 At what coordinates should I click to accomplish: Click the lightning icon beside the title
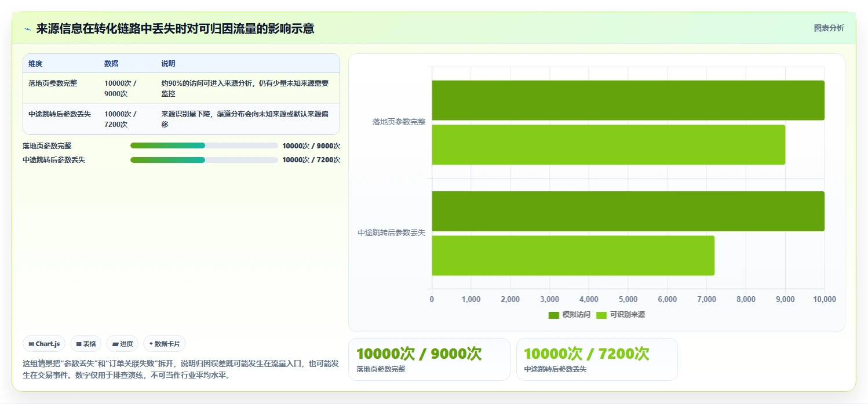(x=27, y=29)
